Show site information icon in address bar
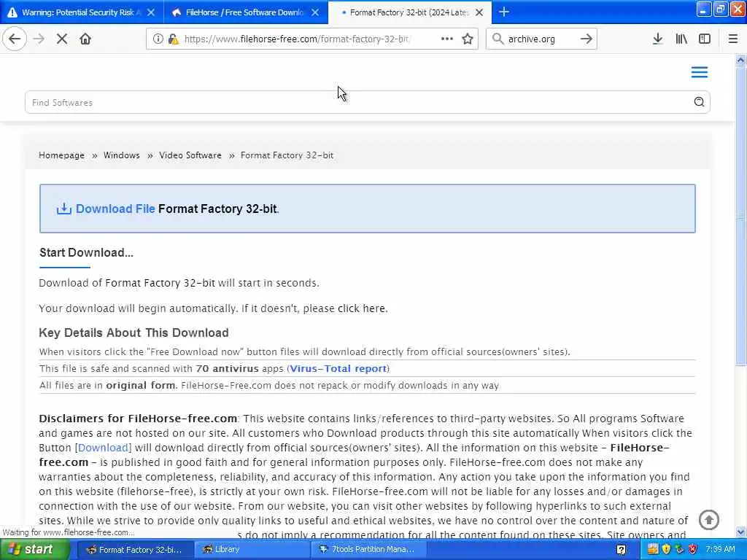This screenshot has width=747, height=560. tap(158, 39)
